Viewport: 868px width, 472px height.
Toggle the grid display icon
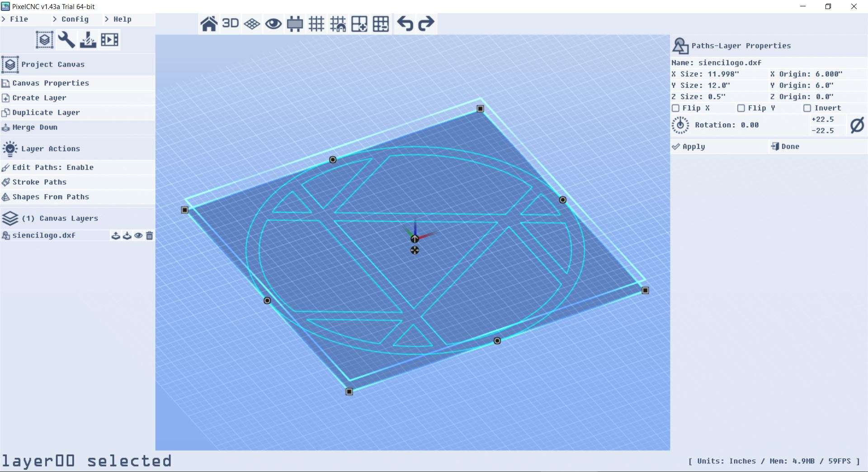[x=316, y=24]
